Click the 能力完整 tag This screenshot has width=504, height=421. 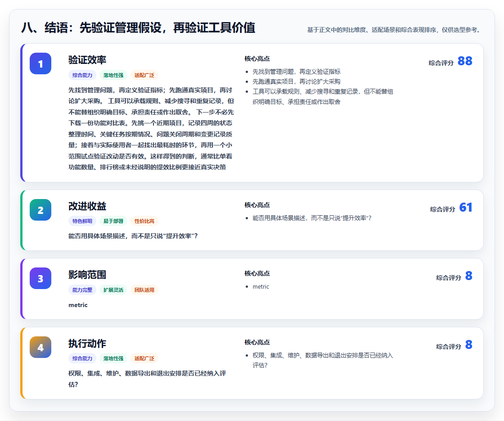click(x=82, y=290)
